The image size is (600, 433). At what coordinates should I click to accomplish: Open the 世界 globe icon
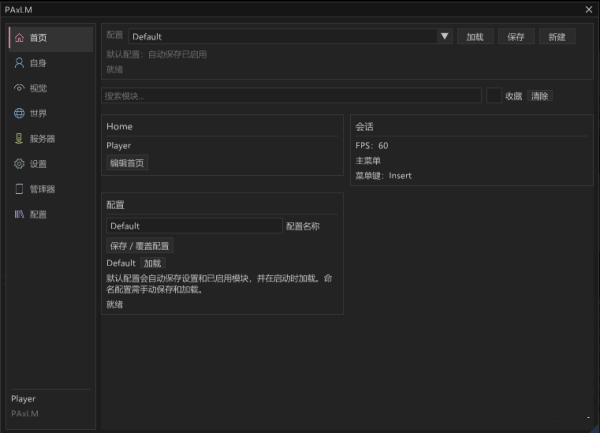(x=19, y=113)
